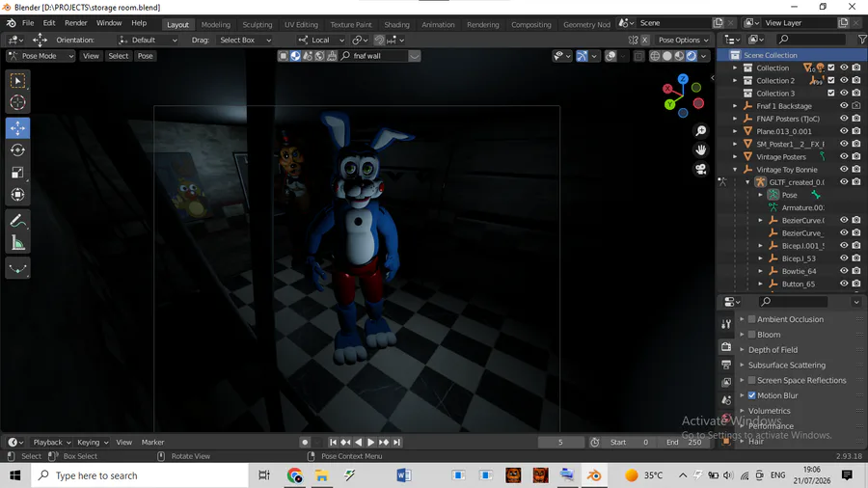Jump to the timeline start frame

(x=333, y=442)
